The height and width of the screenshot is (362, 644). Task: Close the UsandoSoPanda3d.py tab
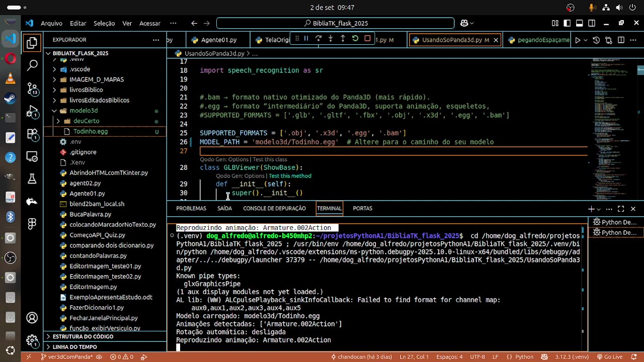click(496, 40)
